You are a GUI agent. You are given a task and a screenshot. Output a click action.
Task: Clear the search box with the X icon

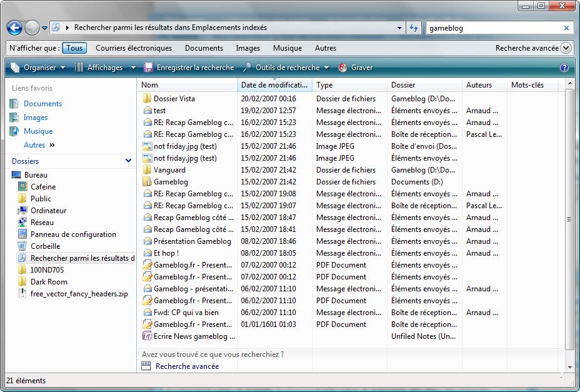point(566,28)
